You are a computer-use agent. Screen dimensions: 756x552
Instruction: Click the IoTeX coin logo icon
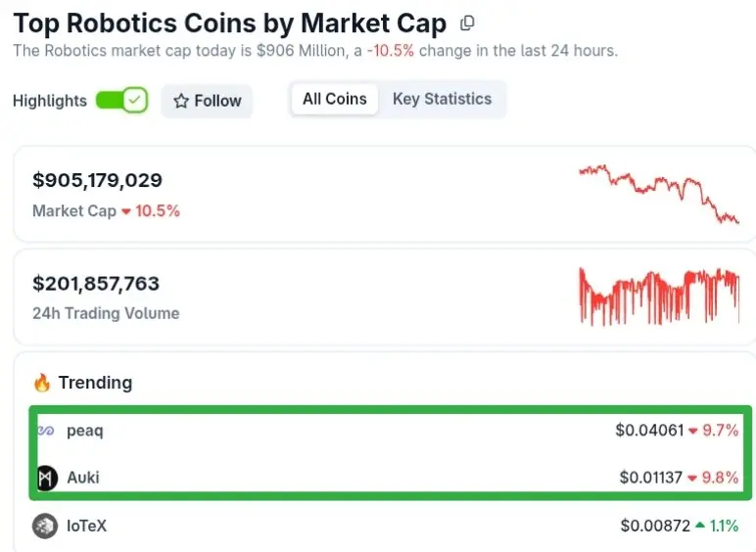(x=45, y=526)
